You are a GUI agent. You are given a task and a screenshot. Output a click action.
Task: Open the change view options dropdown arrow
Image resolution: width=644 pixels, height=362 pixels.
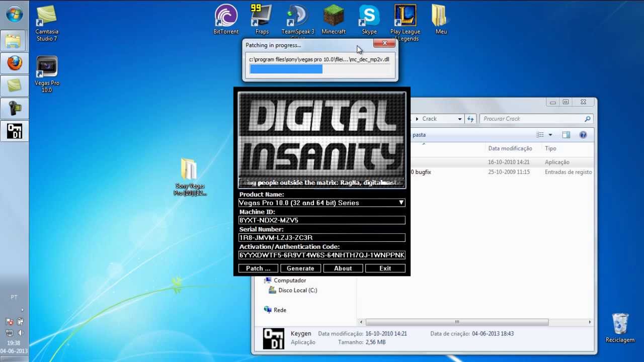[550, 135]
